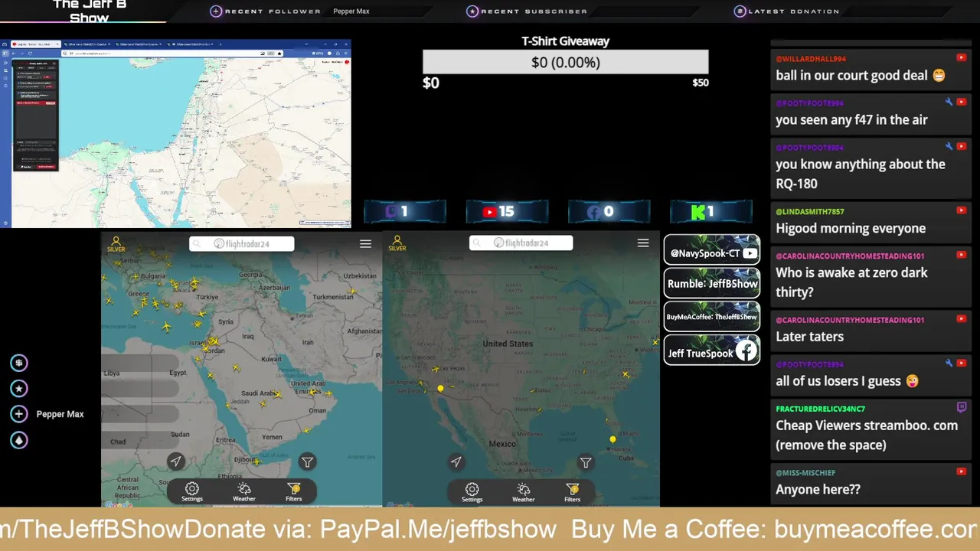
Task: Click the T-Shirt Giveaway progress bar
Action: pyautogui.click(x=566, y=62)
